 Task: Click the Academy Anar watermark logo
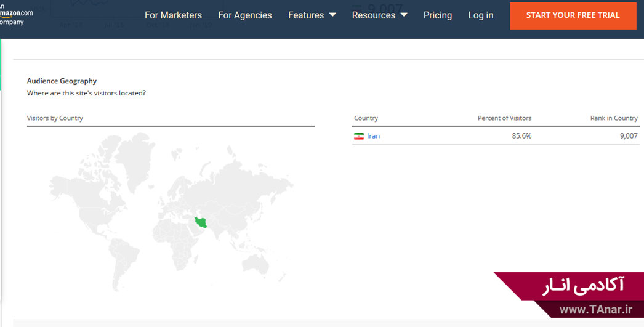click(582, 285)
